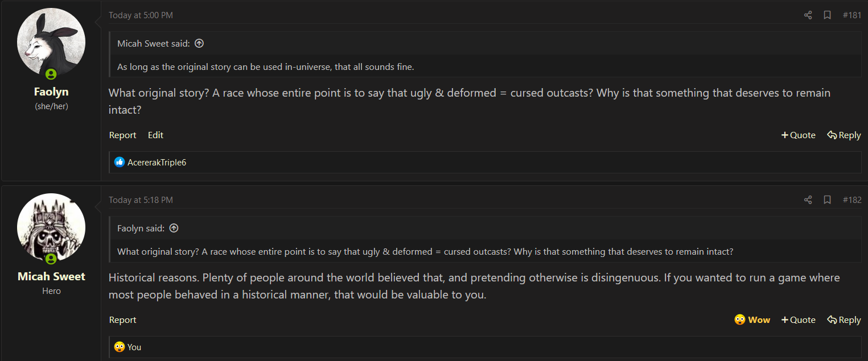
Task: Quote Micah Sweet's post #182
Action: pos(799,319)
